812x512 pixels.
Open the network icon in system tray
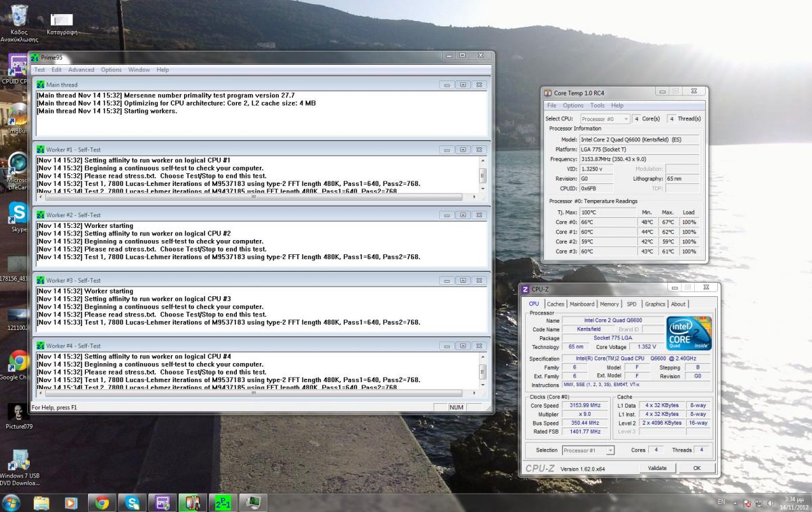coord(759,503)
